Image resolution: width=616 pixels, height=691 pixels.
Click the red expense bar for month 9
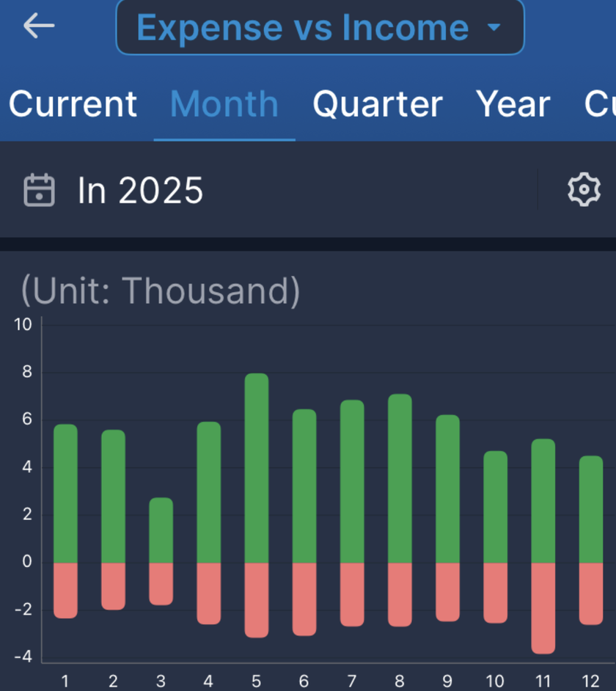pyautogui.click(x=447, y=592)
